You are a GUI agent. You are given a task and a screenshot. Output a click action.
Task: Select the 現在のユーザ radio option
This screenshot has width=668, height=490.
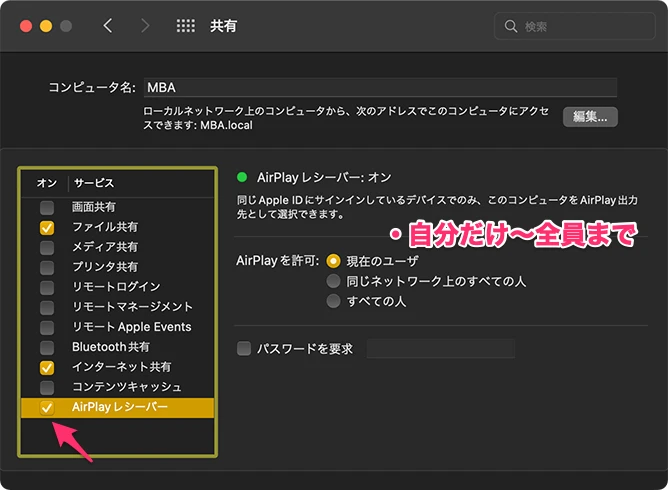pos(333,261)
